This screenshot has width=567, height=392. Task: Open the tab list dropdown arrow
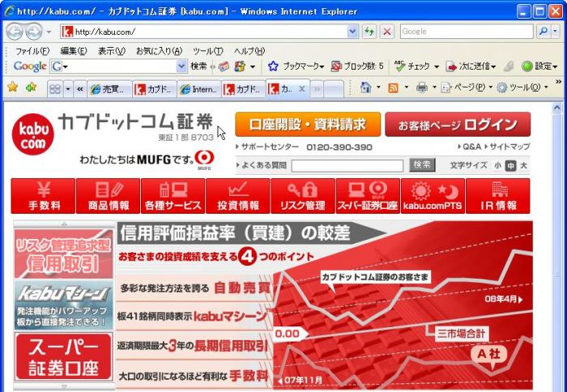[x=67, y=89]
